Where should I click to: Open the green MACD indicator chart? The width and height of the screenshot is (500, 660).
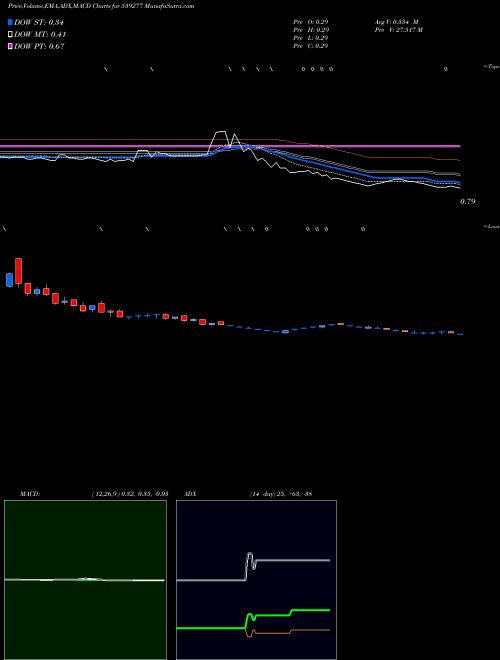pos(85,580)
